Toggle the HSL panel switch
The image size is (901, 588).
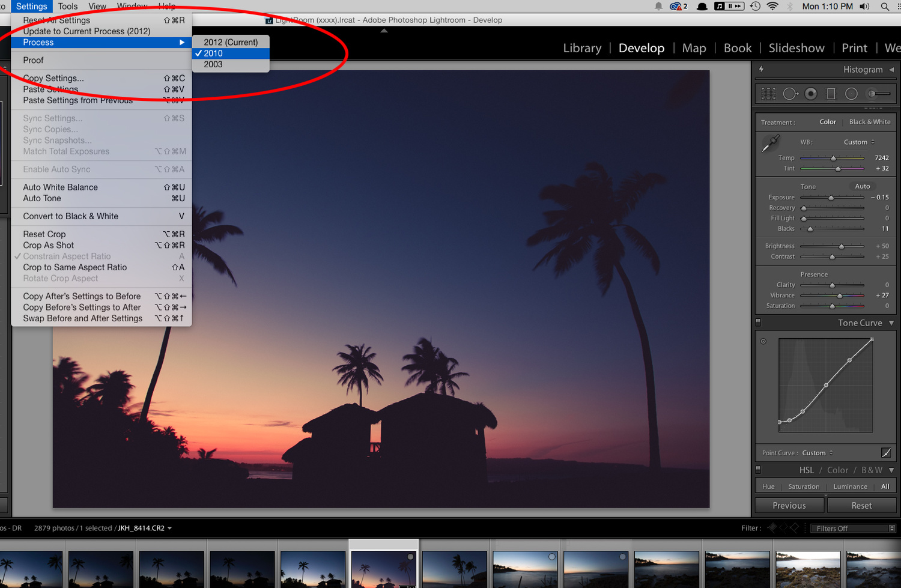pos(759,470)
